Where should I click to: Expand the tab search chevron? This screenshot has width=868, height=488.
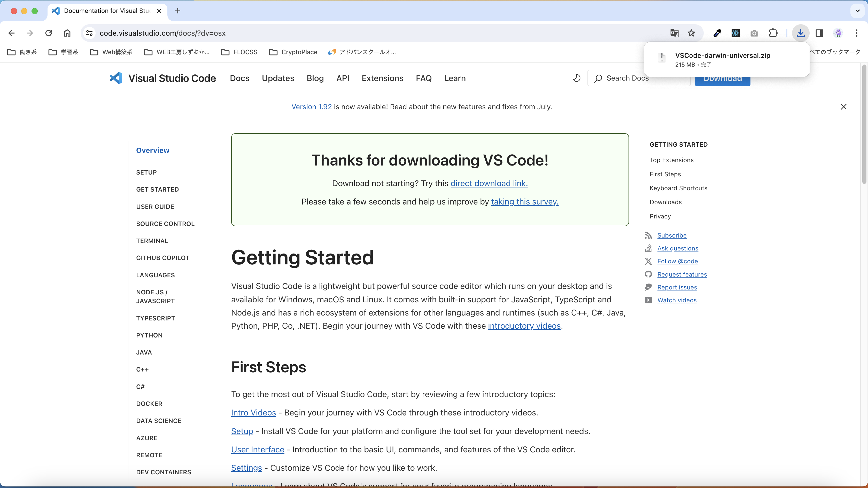click(857, 11)
